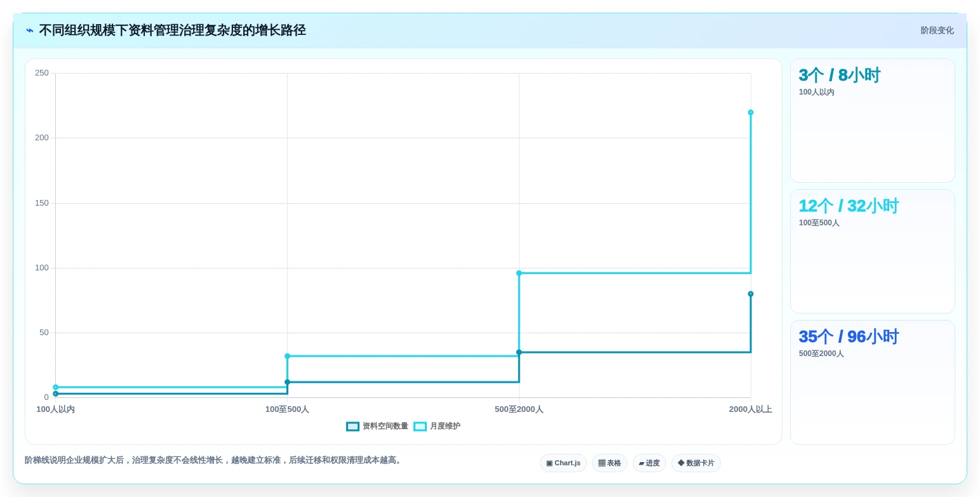The height and width of the screenshot is (497, 980).
Task: Click the footnote text starting with 阶梯线说明
Action: tap(214, 460)
